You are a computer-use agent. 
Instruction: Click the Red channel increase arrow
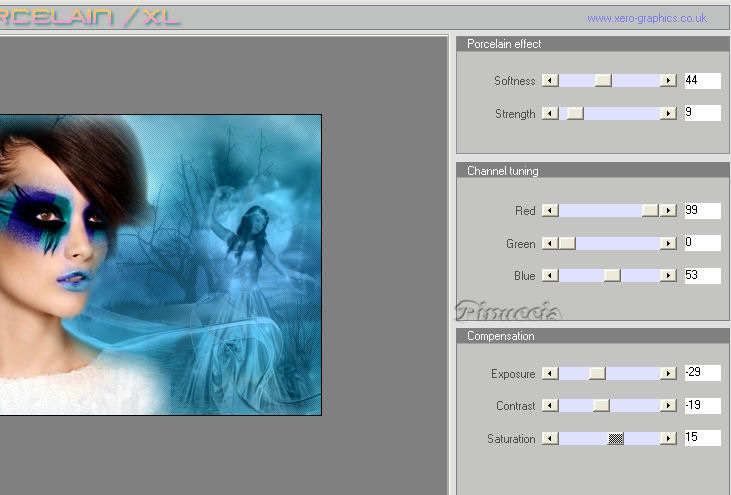(x=669, y=210)
